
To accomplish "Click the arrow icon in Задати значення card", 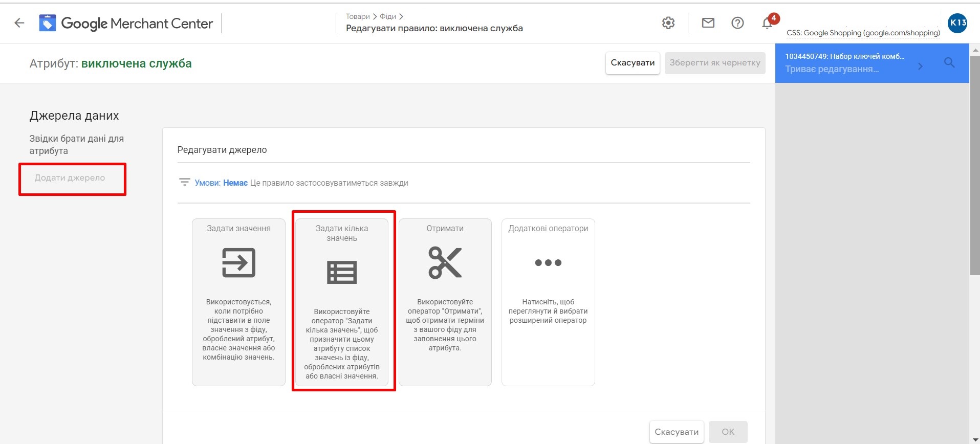I will pos(238,263).
